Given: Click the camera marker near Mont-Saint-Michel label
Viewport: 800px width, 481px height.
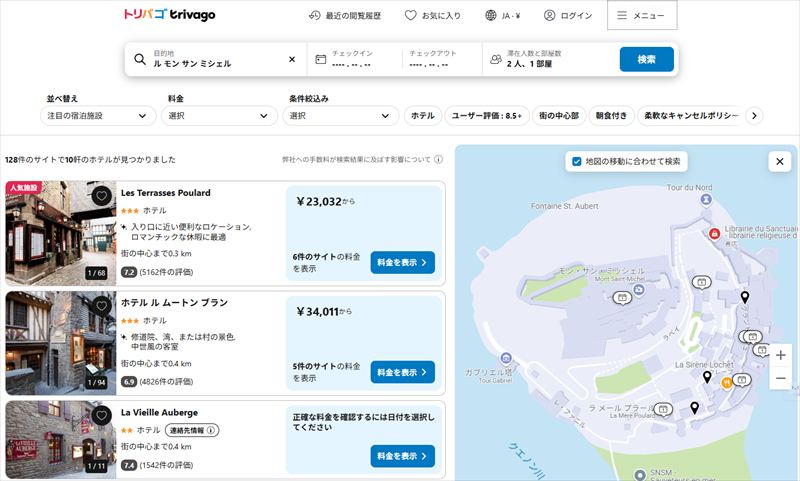Looking at the screenshot, I should pyautogui.click(x=639, y=289).
